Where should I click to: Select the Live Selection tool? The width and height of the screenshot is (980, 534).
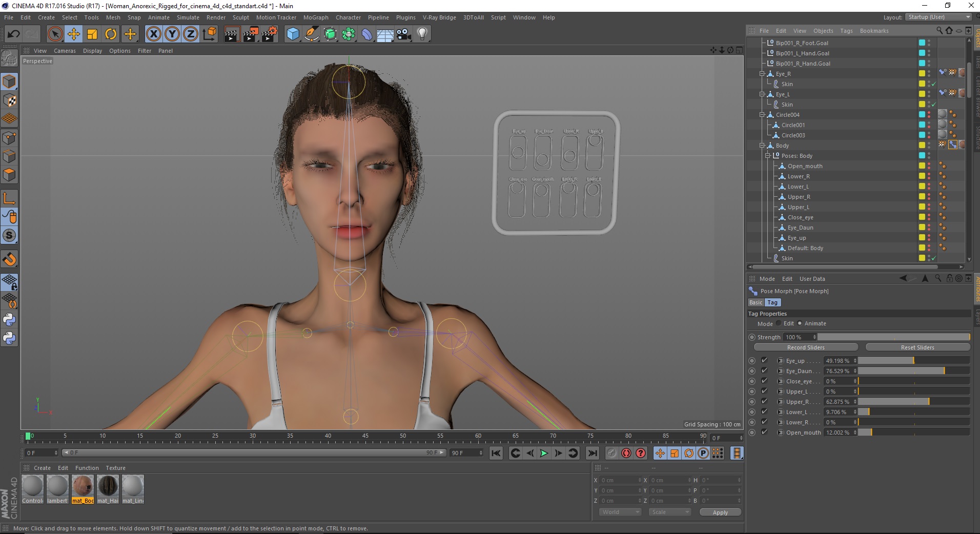tap(55, 34)
